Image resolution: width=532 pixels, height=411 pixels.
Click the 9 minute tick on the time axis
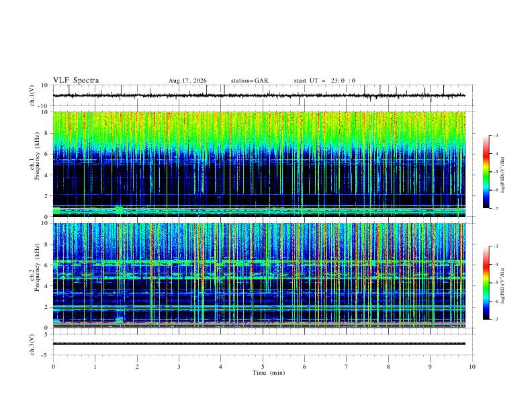click(x=430, y=367)
